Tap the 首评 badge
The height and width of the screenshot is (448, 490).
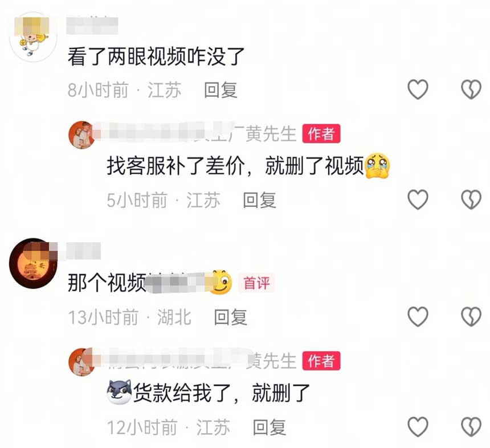(256, 283)
